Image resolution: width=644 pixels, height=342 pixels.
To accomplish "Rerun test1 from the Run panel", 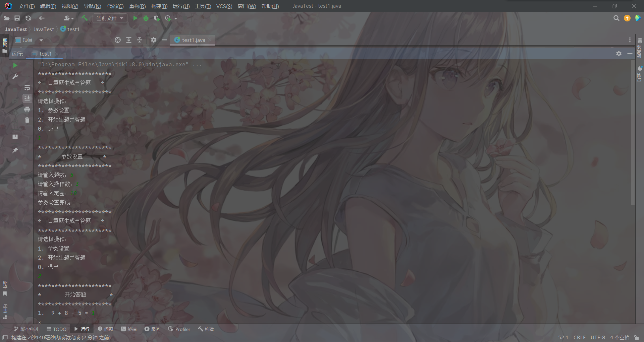I will [15, 65].
